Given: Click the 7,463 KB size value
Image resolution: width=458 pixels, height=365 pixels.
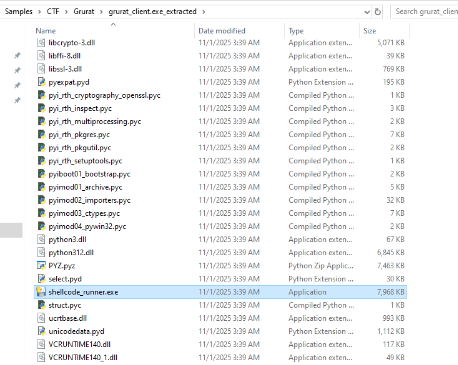Looking at the screenshot, I should click(x=391, y=266).
